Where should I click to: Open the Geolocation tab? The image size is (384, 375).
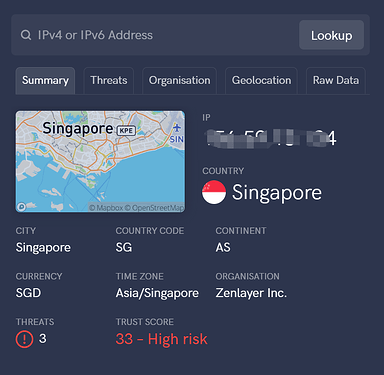point(261,80)
